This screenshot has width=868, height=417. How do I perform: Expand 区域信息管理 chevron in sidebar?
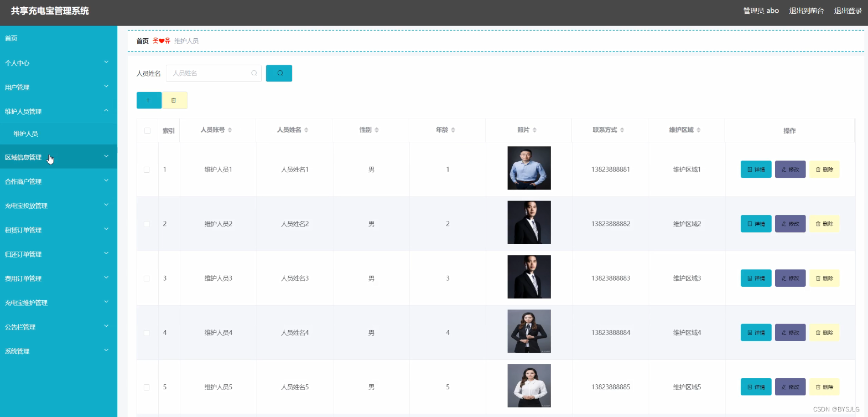click(x=106, y=156)
